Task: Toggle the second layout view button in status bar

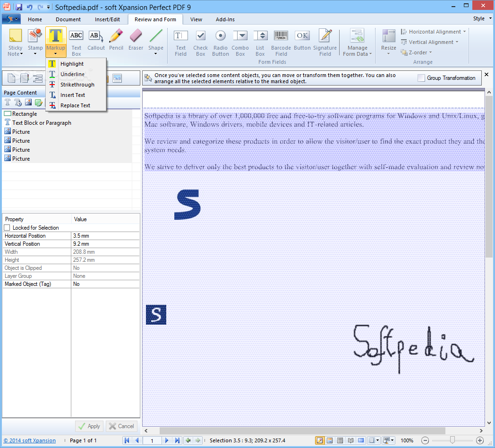Action: coord(330,440)
